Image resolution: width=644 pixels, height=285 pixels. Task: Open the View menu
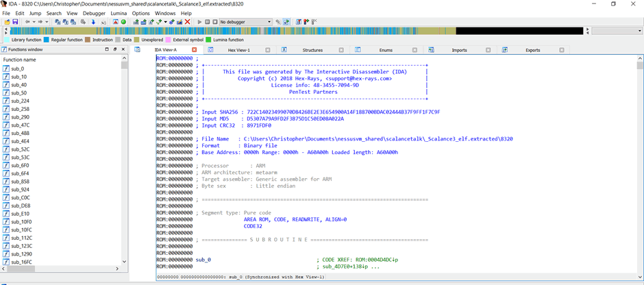[x=73, y=13]
